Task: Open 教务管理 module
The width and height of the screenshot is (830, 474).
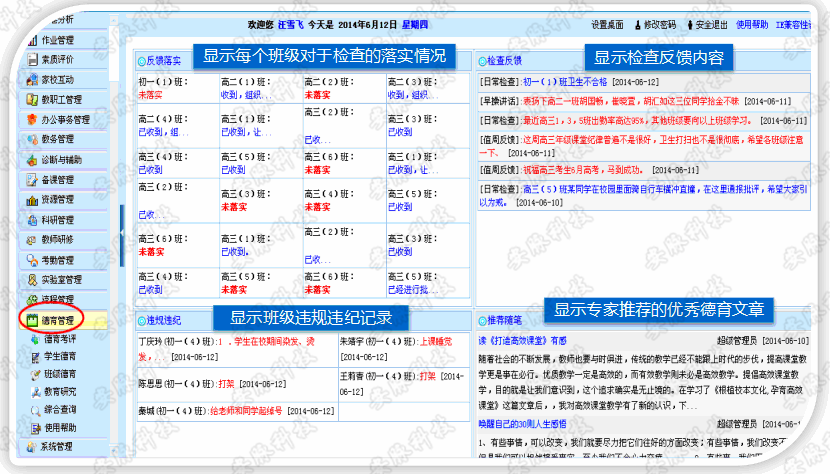Action: point(57,139)
